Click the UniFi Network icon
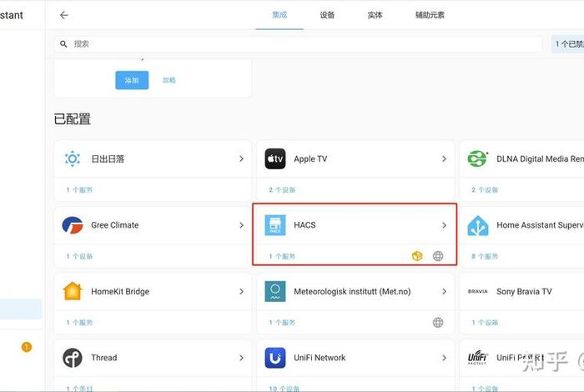 coord(275,358)
